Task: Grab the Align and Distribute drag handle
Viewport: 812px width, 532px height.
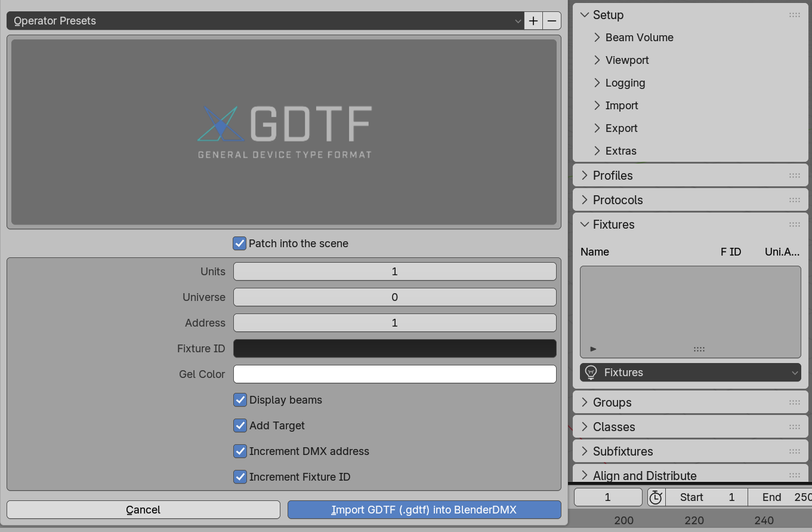Action: pyautogui.click(x=794, y=476)
